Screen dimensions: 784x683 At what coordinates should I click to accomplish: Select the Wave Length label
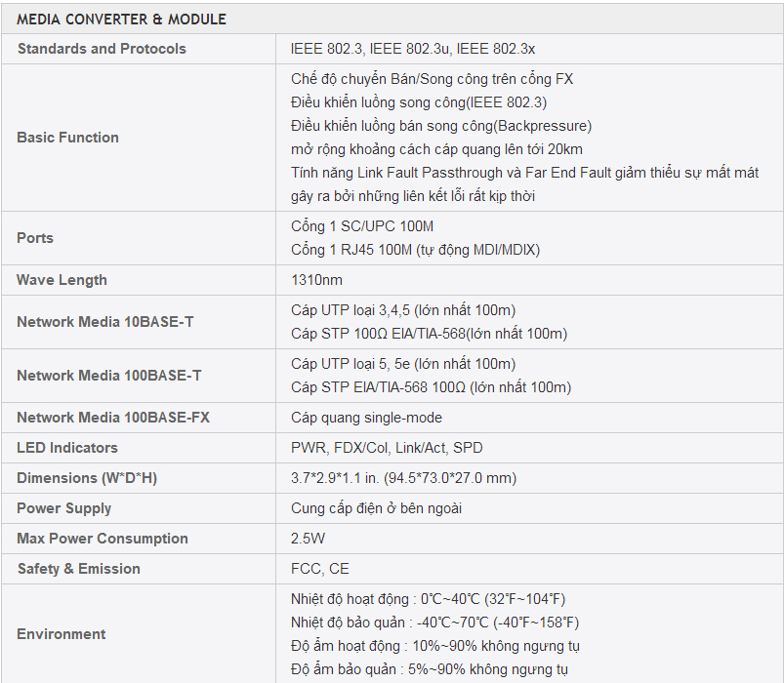click(x=62, y=280)
